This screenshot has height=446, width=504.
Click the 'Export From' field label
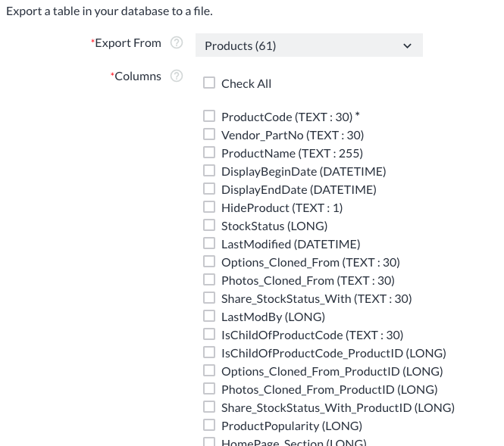tap(128, 43)
